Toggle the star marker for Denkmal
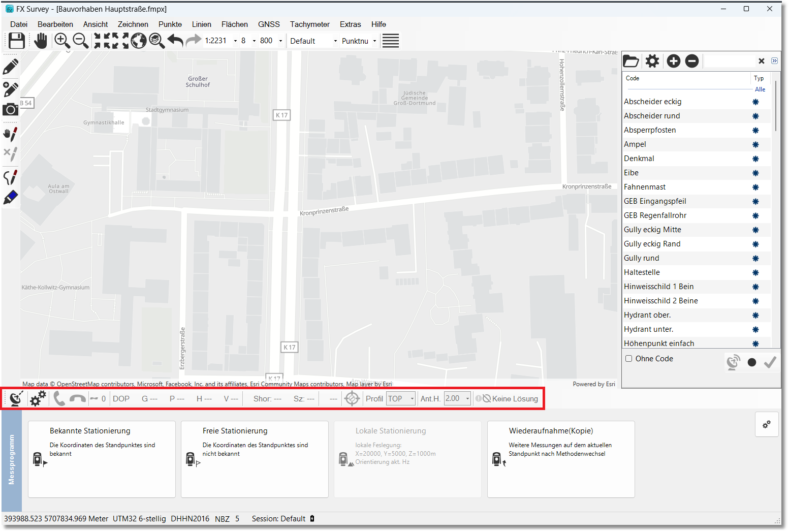789x532 pixels. 755,159
